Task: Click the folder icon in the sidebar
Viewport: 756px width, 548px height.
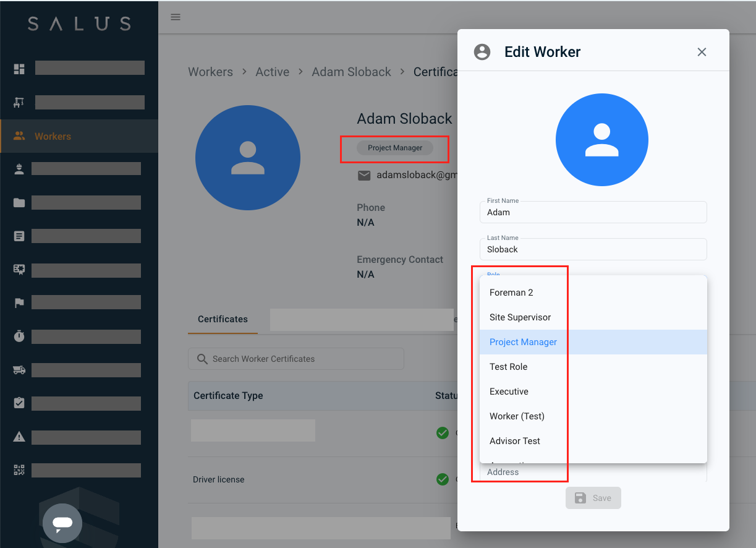Action: click(19, 202)
